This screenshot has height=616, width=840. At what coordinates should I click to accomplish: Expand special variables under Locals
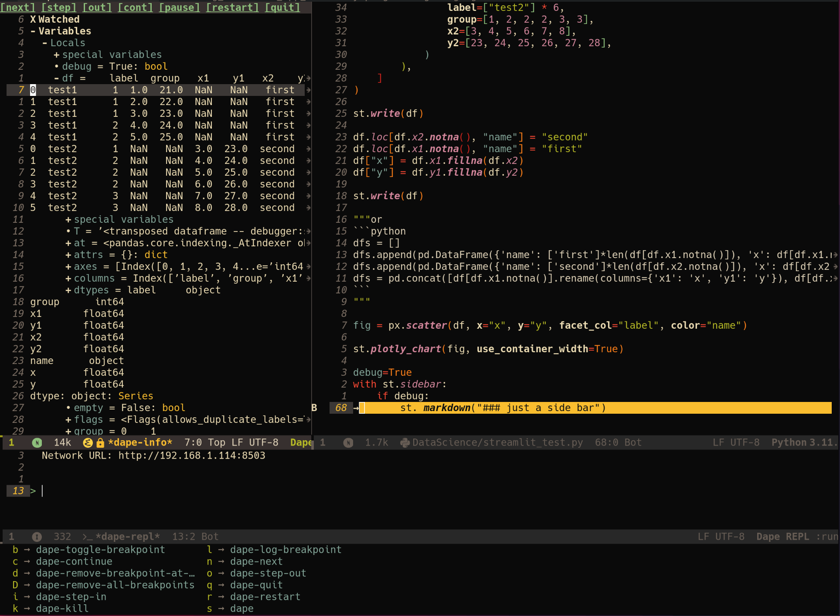(57, 54)
